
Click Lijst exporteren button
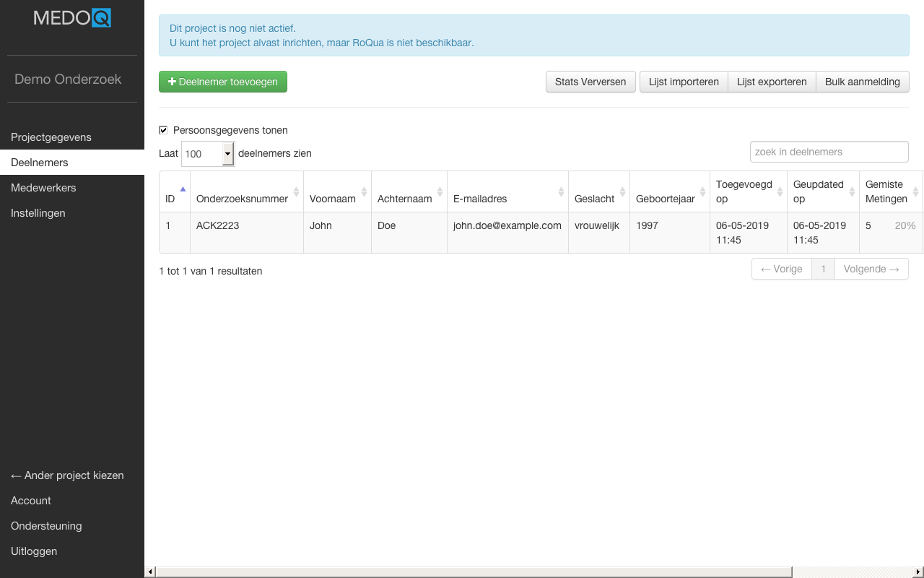(x=772, y=82)
